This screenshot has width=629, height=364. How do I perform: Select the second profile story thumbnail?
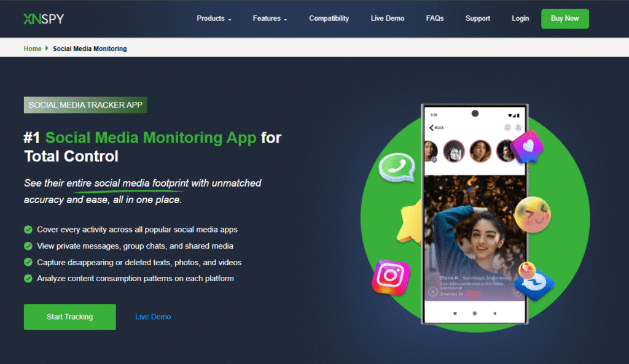pos(454,151)
